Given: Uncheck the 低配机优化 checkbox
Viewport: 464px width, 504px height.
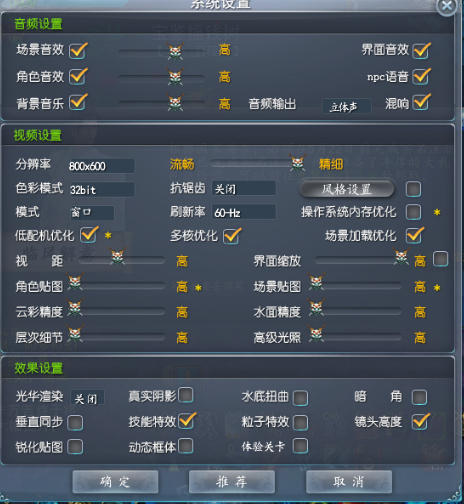Looking at the screenshot, I should 89,235.
